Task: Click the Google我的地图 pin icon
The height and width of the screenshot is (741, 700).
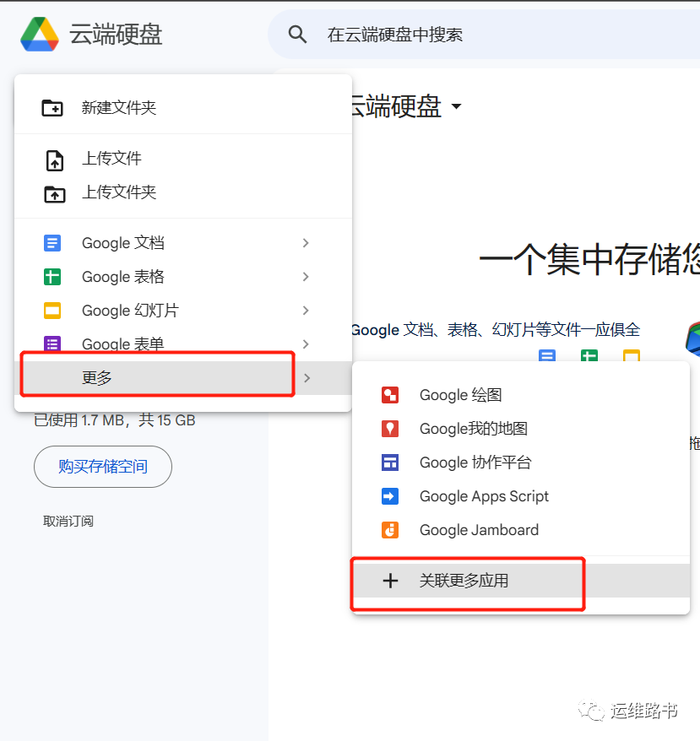Action: pos(390,429)
